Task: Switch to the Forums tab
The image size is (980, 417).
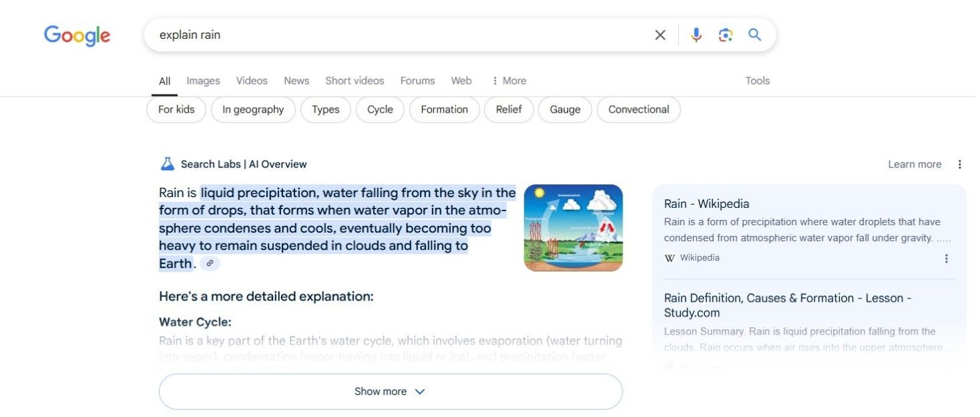Action: (417, 81)
